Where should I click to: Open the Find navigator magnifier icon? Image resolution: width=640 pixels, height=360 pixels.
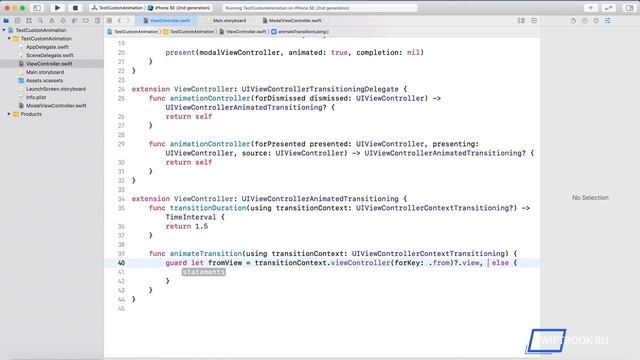pyautogui.click(x=40, y=20)
